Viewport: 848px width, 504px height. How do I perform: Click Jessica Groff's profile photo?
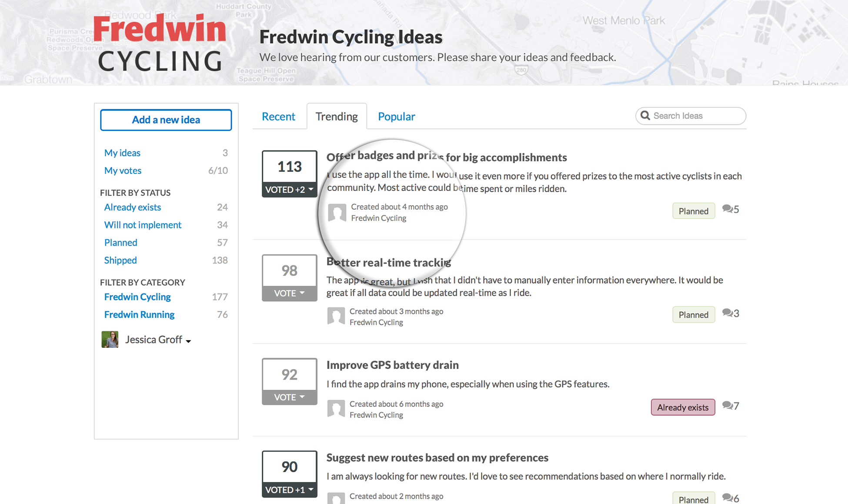tap(110, 339)
